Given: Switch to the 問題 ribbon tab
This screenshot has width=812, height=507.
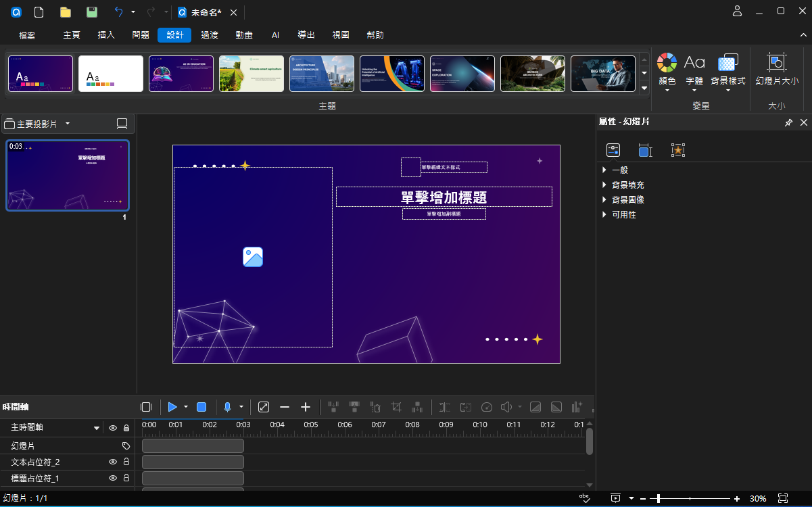Looking at the screenshot, I should tap(141, 35).
